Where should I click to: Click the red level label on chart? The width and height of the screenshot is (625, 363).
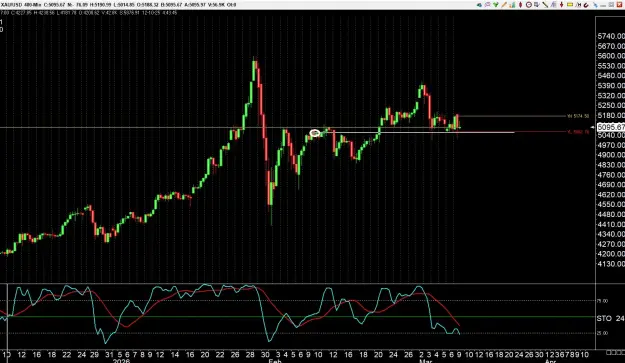coord(578,132)
